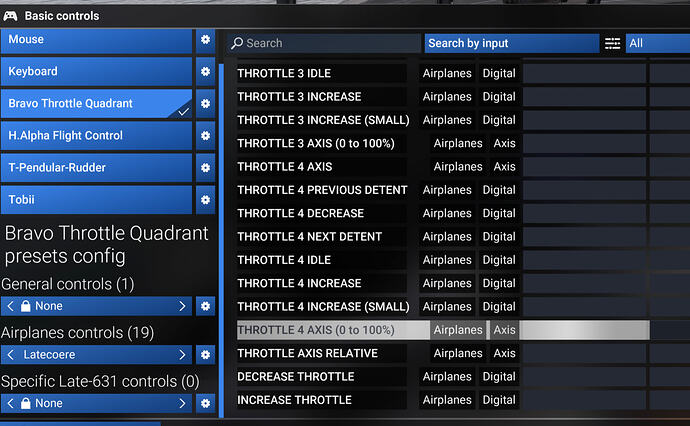Go to previous General controls preset
The image size is (690, 426).
(x=11, y=306)
